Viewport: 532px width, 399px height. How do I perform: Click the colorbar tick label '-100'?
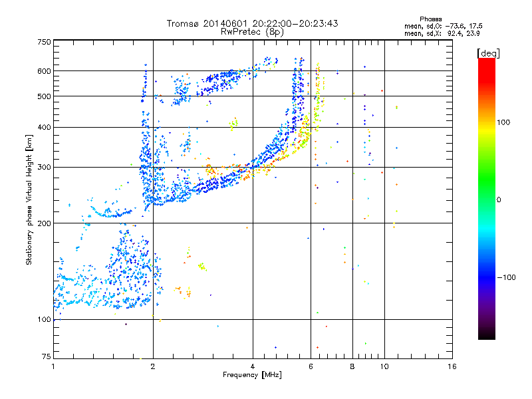click(x=506, y=277)
